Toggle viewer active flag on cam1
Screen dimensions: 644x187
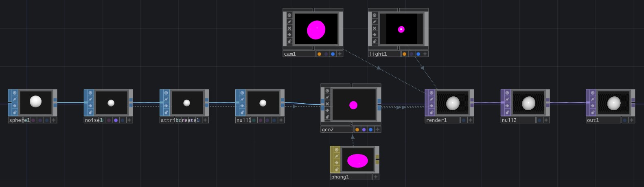tap(289, 15)
